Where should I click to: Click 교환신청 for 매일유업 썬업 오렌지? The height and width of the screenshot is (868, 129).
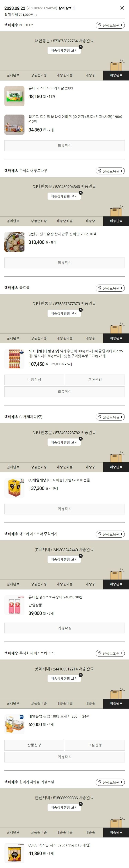[x=95, y=745]
